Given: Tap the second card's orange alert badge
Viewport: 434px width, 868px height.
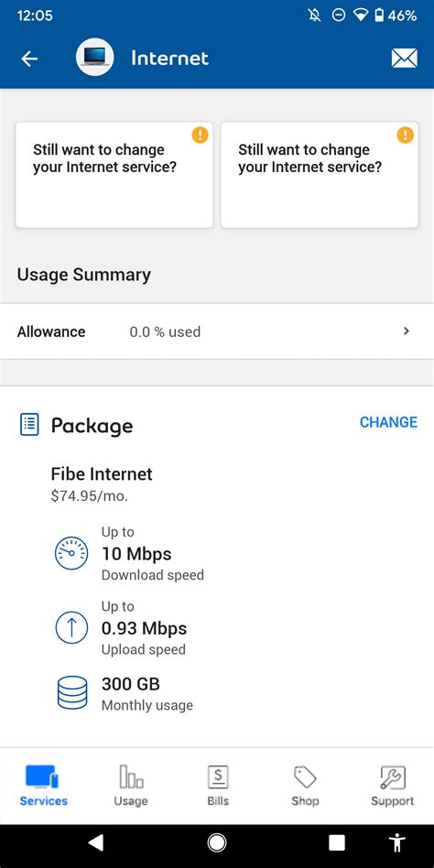Looking at the screenshot, I should (x=406, y=135).
